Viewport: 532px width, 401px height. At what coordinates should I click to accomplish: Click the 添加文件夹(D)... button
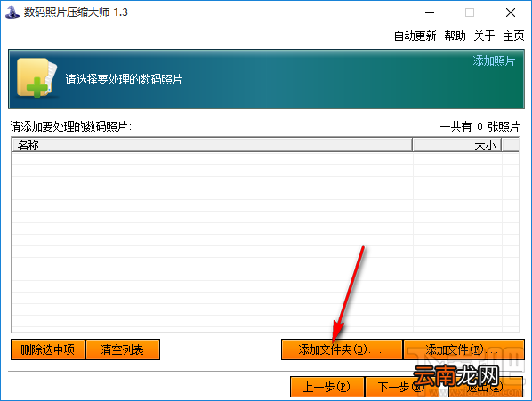(342, 349)
